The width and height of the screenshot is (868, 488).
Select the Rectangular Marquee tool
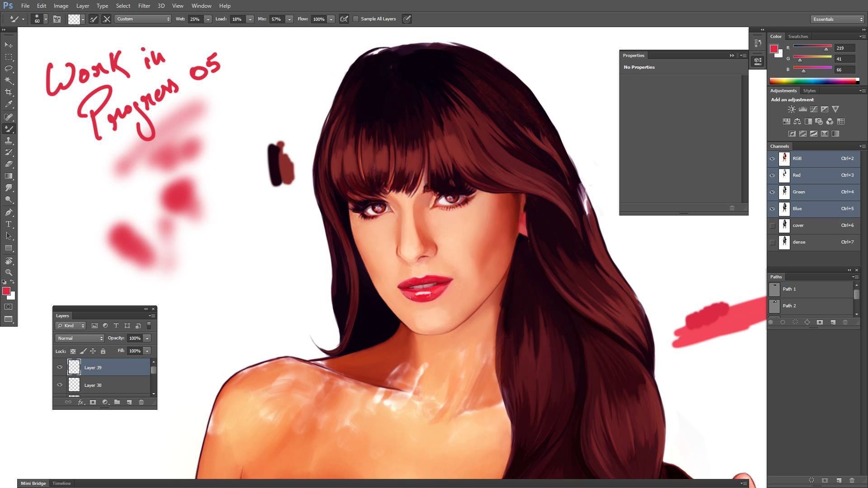[9, 57]
